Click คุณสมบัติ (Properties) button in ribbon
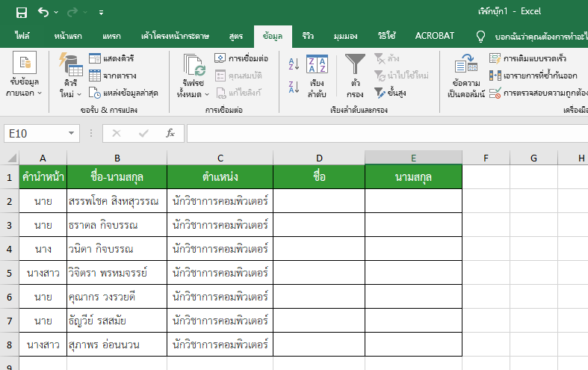588x370 pixels. coord(238,75)
